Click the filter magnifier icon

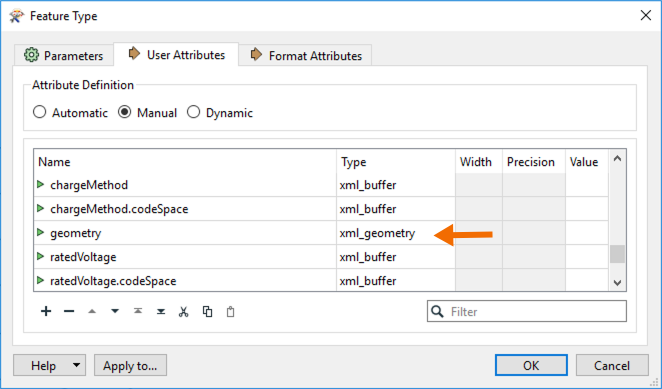click(x=437, y=312)
